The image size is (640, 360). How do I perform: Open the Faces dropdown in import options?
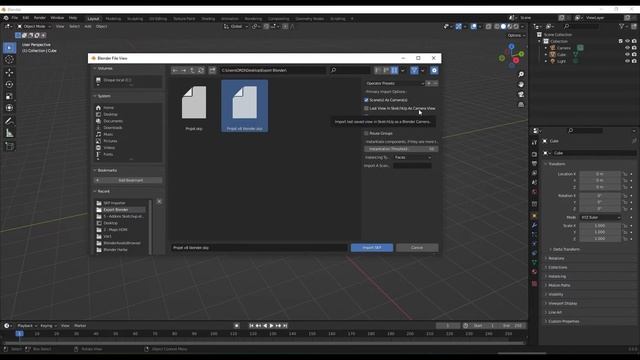(413, 158)
